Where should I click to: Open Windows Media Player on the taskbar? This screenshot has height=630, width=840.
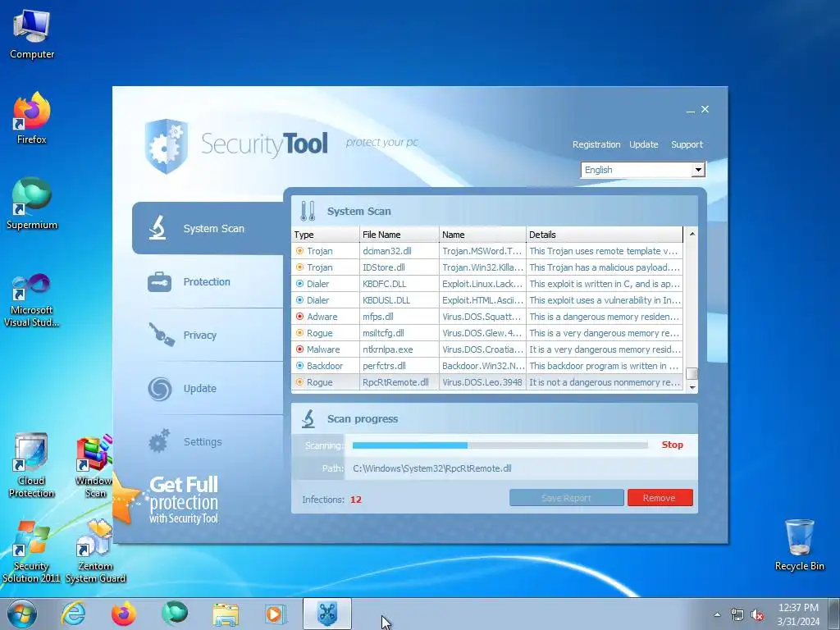[276, 614]
